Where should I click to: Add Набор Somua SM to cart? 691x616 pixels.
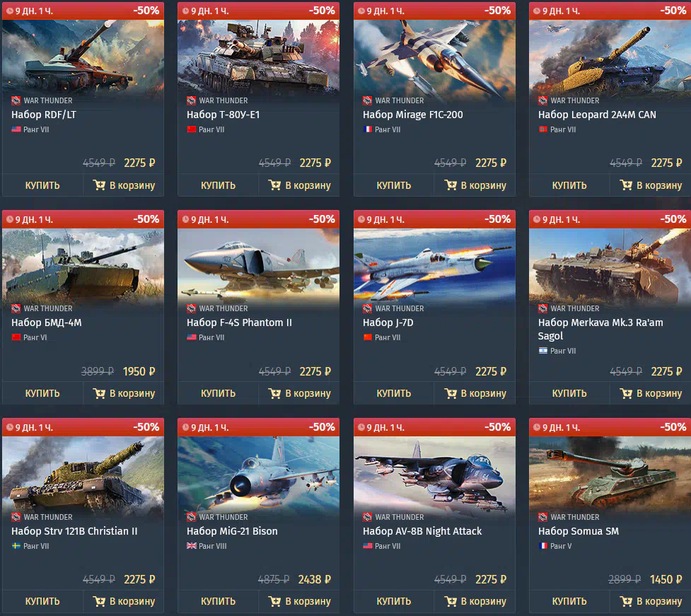click(x=651, y=601)
